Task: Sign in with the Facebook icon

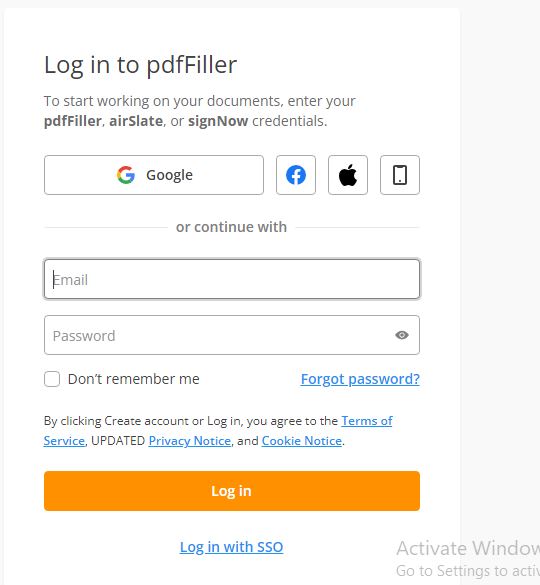Action: pyautogui.click(x=296, y=175)
